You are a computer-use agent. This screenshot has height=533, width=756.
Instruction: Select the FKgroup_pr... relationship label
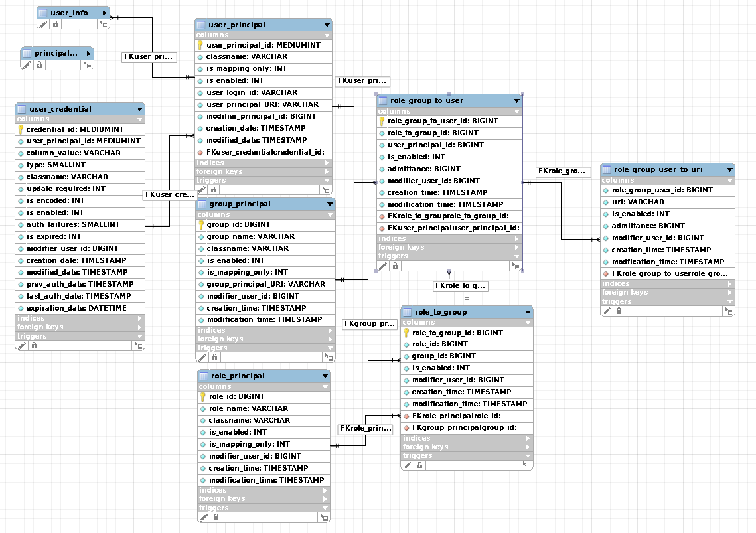point(370,324)
